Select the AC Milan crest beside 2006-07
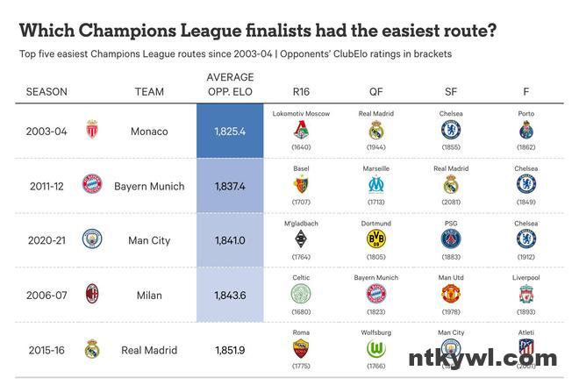The height and width of the screenshot is (392, 579). point(92,295)
